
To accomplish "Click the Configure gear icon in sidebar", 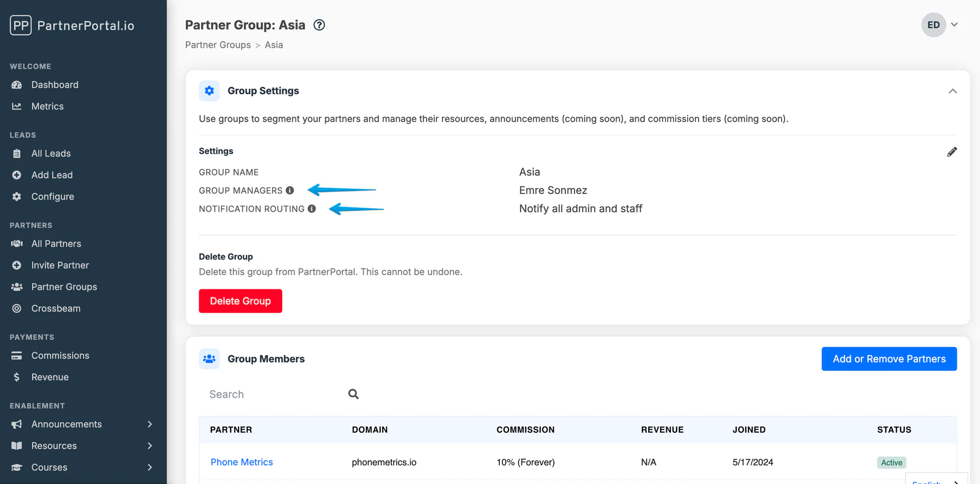I will coord(17,196).
